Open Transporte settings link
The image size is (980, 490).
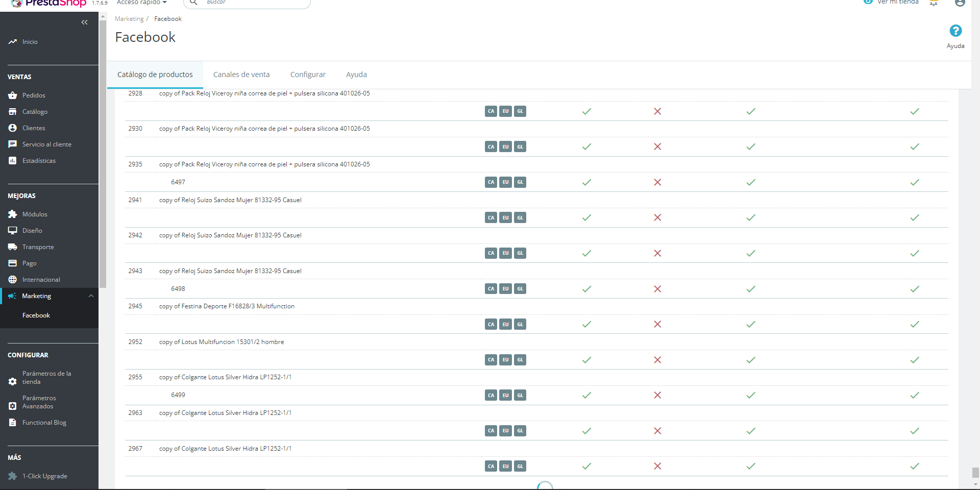[x=38, y=247]
